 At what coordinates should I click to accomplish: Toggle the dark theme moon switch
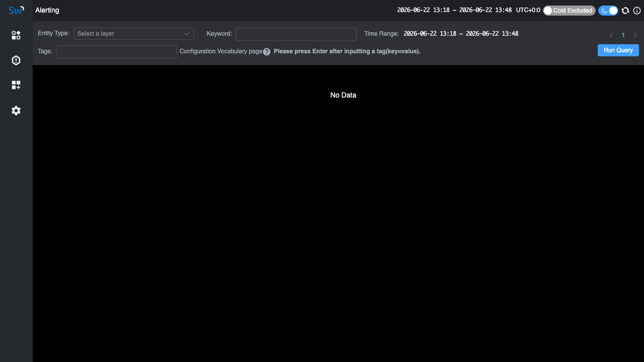click(608, 11)
